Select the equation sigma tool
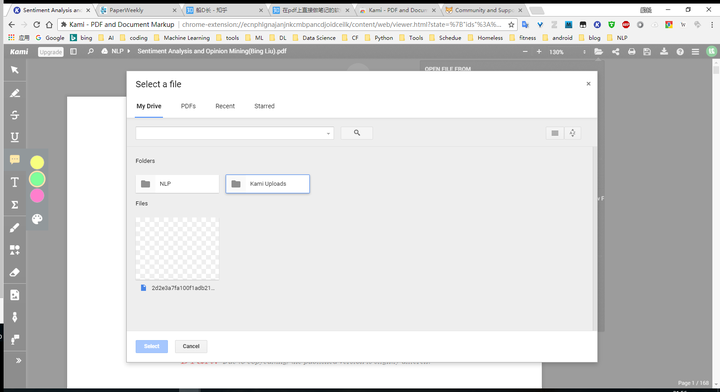The image size is (720, 392). [x=15, y=205]
